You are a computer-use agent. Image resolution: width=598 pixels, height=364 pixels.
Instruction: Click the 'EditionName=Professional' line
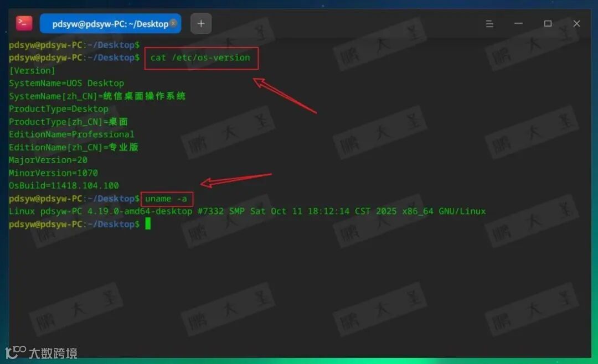[x=71, y=134]
